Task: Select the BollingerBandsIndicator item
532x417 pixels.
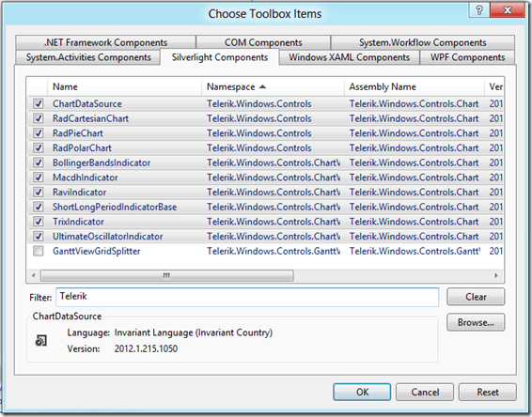Action: point(102,162)
